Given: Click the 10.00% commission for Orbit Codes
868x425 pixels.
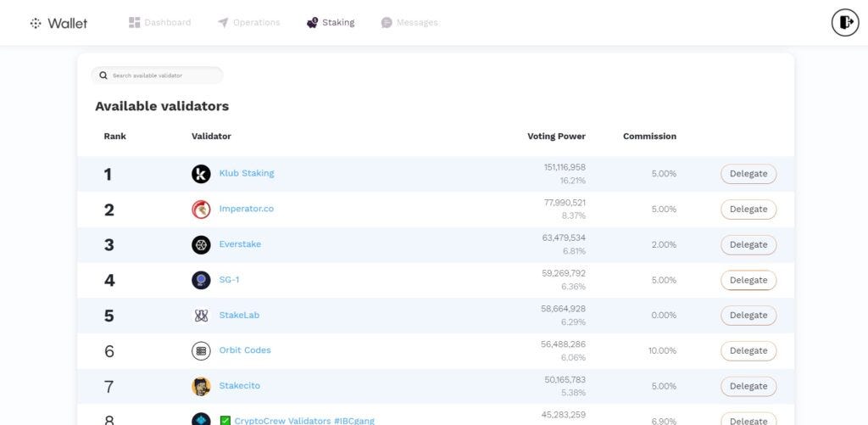Looking at the screenshot, I should 662,350.
